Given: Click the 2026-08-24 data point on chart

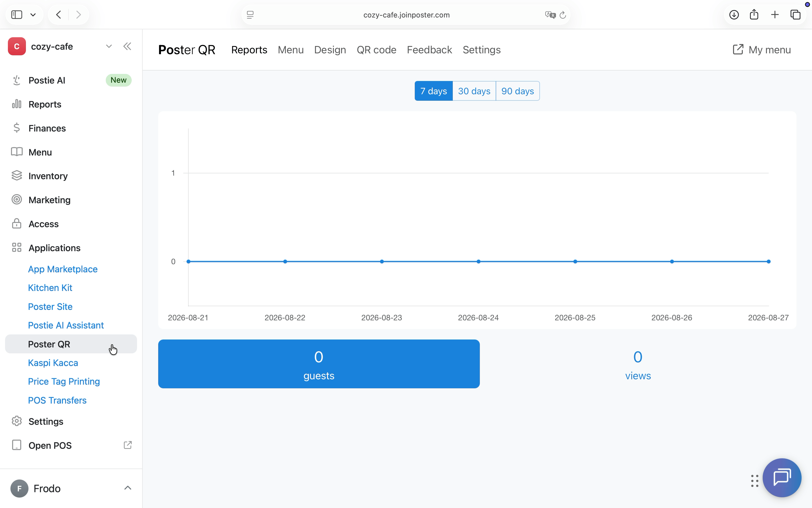Looking at the screenshot, I should [478, 261].
